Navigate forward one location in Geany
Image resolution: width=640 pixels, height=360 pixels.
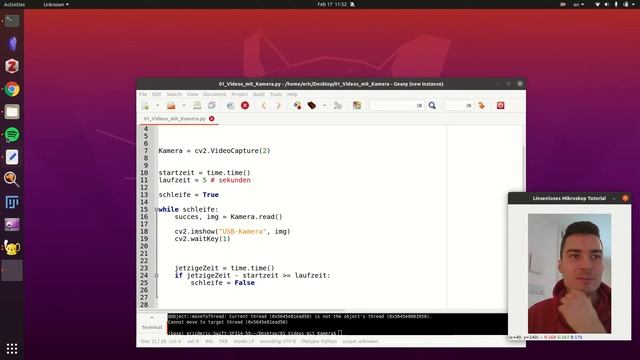pos(278,106)
